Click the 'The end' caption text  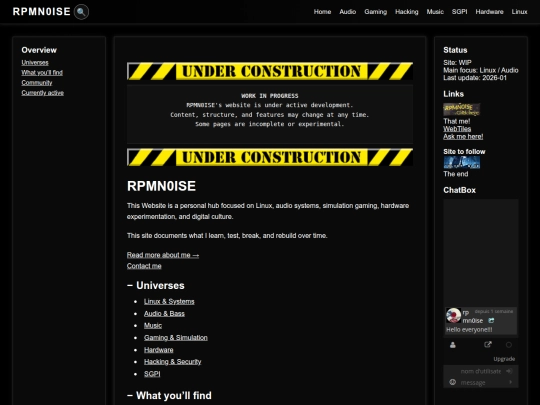tap(456, 174)
